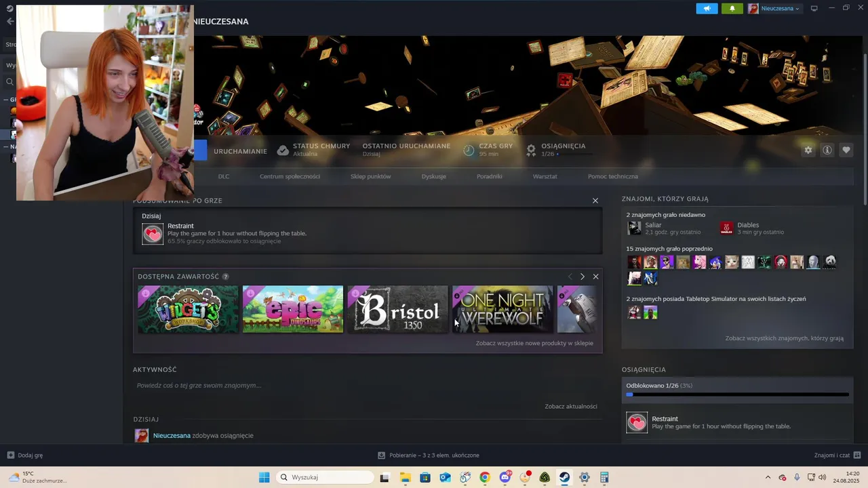Click the achievements progress bar
The height and width of the screenshot is (488, 868).
(x=737, y=394)
